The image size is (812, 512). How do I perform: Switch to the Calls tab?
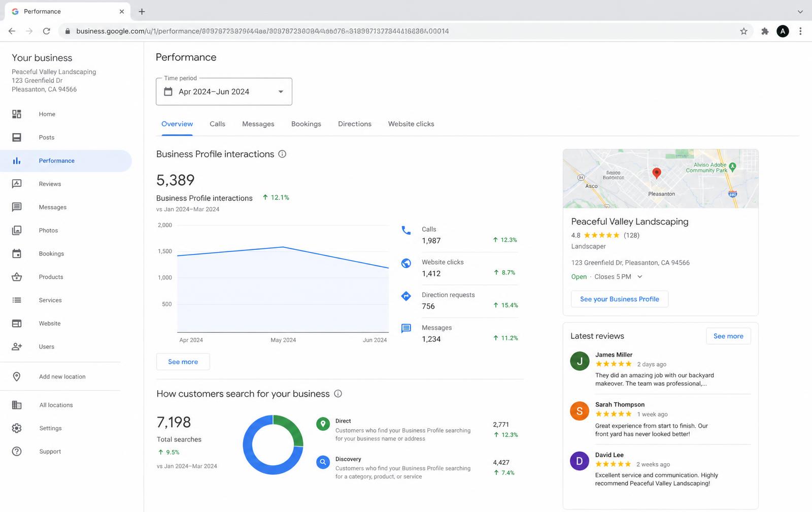pos(217,124)
